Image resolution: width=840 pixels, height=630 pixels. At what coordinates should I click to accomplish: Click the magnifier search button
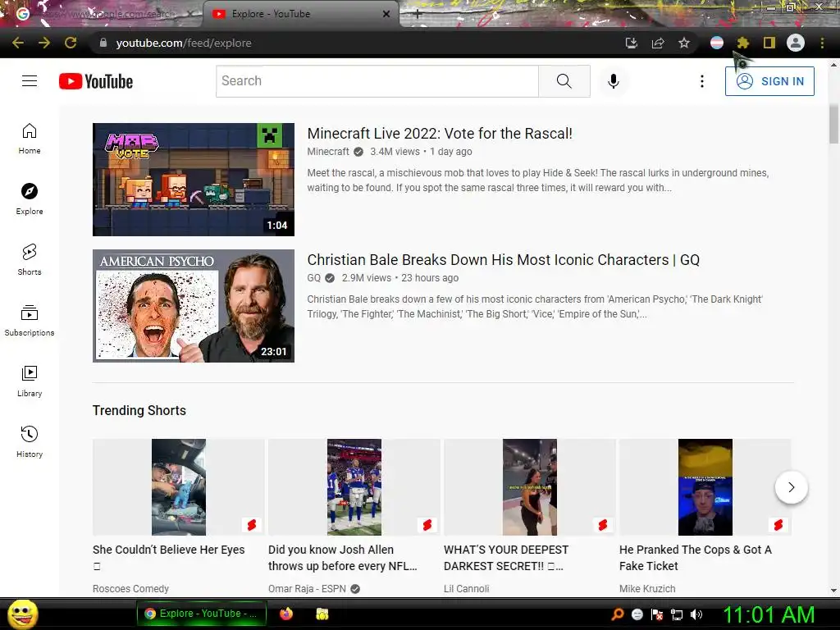click(564, 81)
